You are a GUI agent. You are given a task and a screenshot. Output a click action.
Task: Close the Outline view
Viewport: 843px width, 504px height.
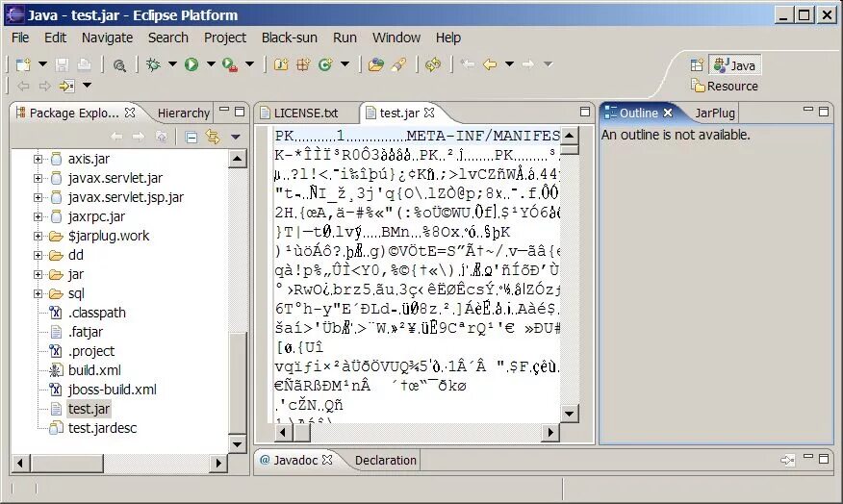pos(668,113)
